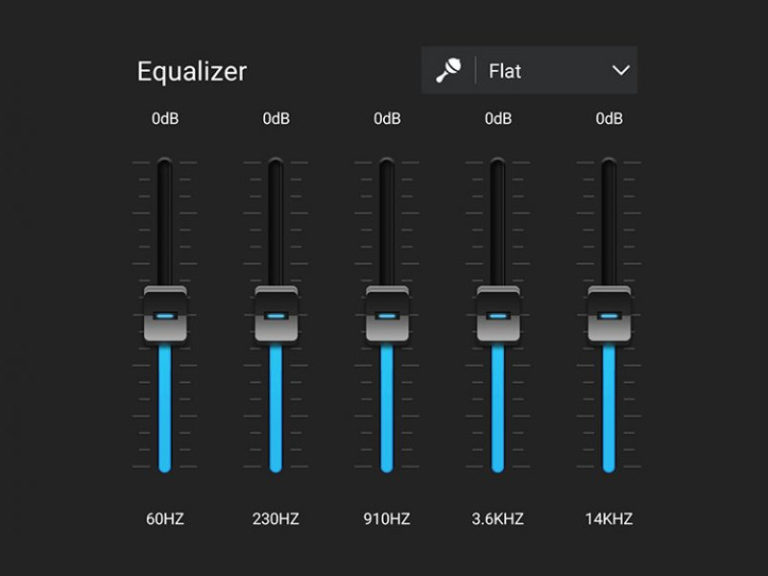
Task: Select the 0dB readout above the 14KHZ slider
Action: coord(609,119)
